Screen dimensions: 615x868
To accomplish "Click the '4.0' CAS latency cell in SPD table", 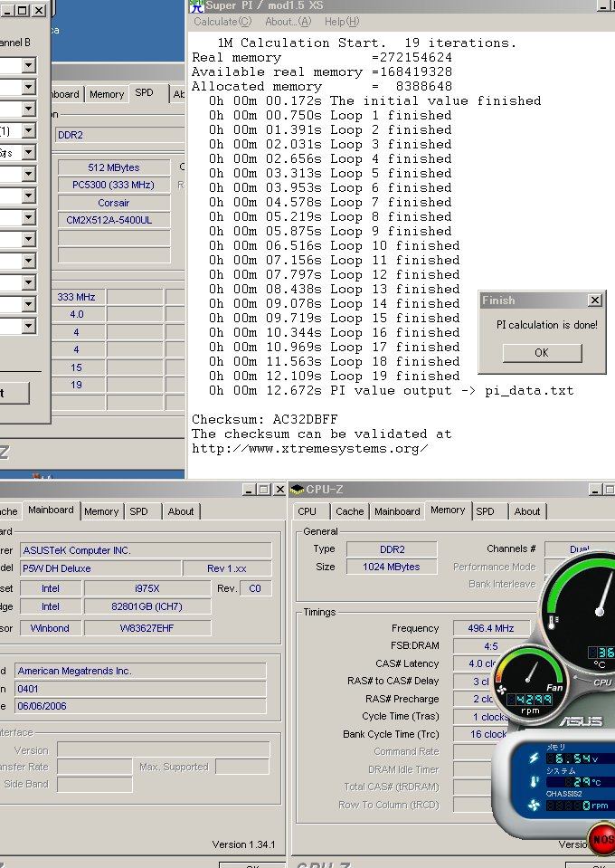I will (x=77, y=314).
